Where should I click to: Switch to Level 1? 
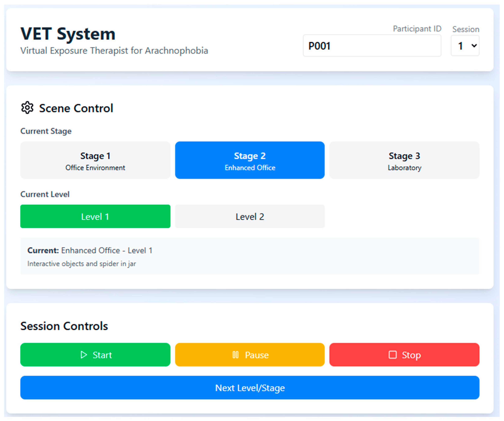(95, 216)
